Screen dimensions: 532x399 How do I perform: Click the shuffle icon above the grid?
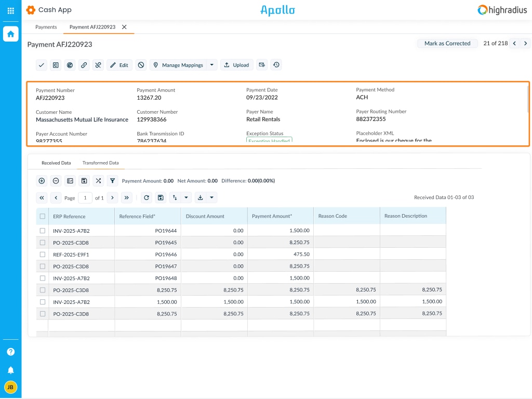click(x=98, y=181)
